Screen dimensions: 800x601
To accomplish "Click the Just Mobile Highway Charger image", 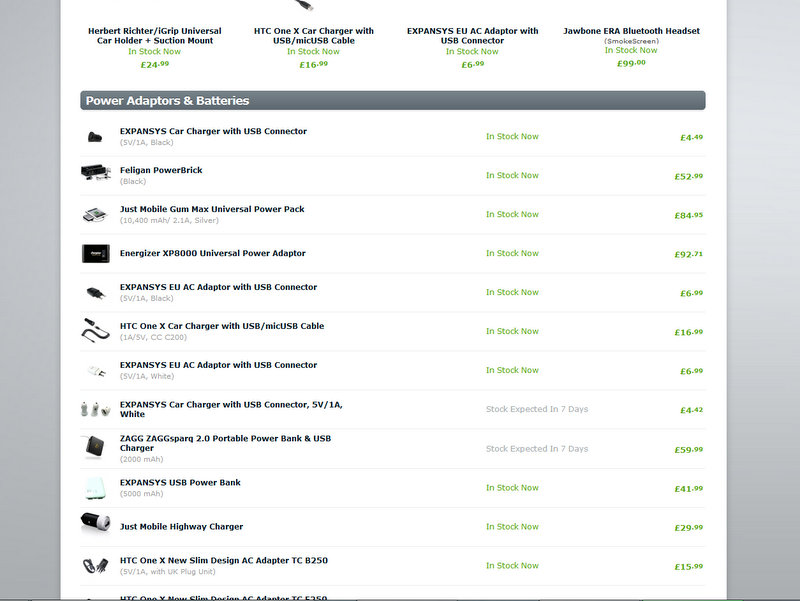I will point(95,522).
